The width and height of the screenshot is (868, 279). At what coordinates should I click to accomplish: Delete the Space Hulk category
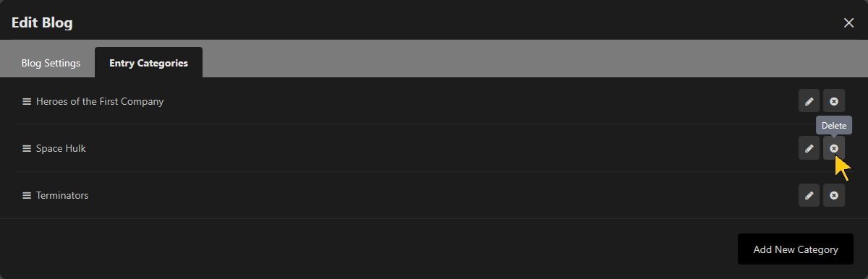(x=834, y=148)
